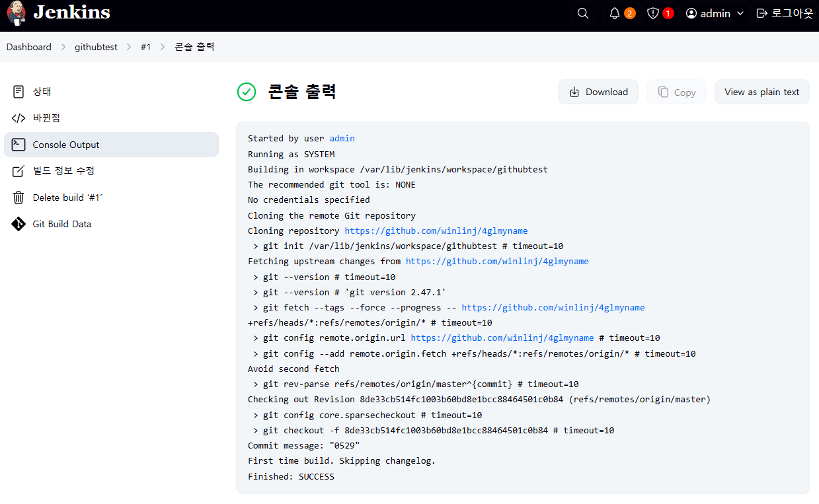Open GitHub URL on remote.origin.url line
The height and width of the screenshot is (504, 819).
pyautogui.click(x=502, y=338)
